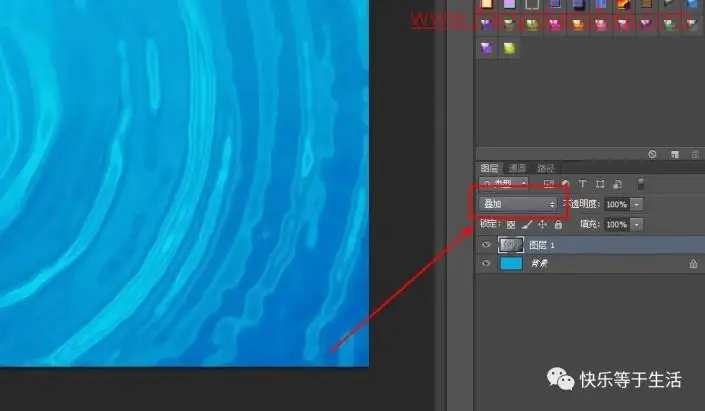Switch to the 通道 tab

(x=517, y=168)
